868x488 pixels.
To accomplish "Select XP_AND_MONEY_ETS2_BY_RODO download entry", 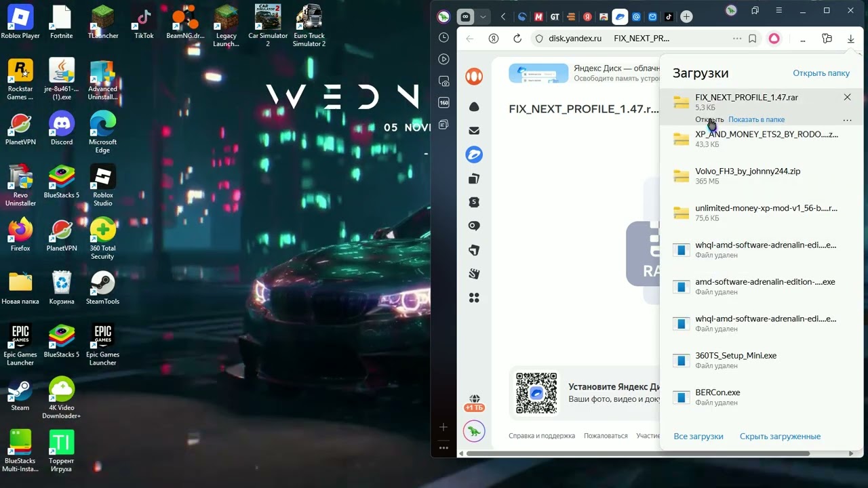I will click(762, 139).
